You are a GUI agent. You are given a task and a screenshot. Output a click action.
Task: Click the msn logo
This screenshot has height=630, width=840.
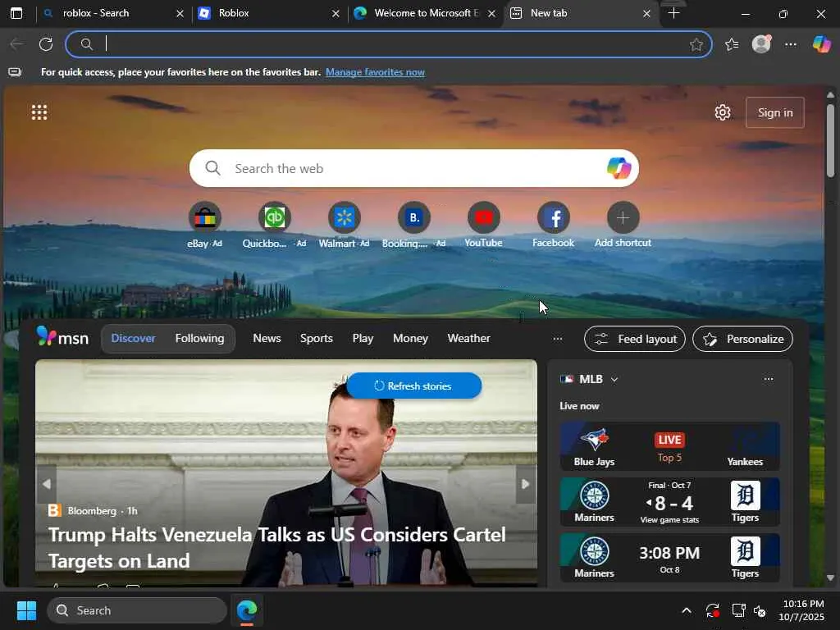click(x=62, y=337)
